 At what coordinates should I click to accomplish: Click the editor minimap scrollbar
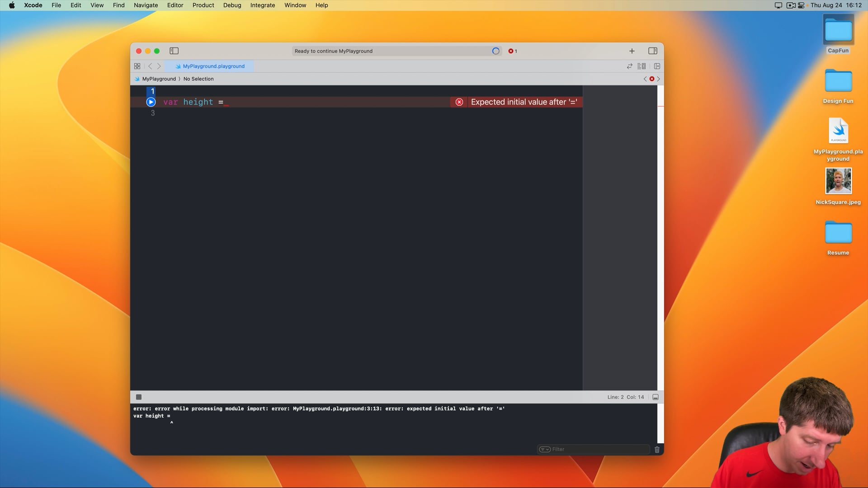(660, 238)
